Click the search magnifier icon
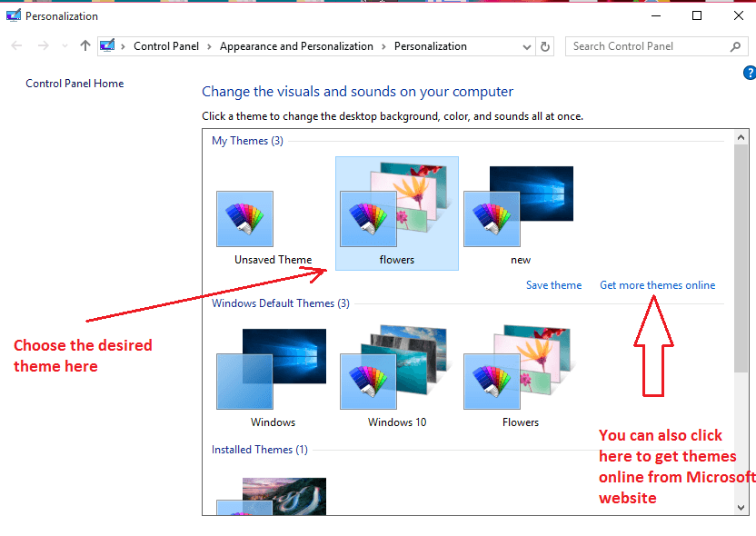The width and height of the screenshot is (756, 536). coord(735,46)
